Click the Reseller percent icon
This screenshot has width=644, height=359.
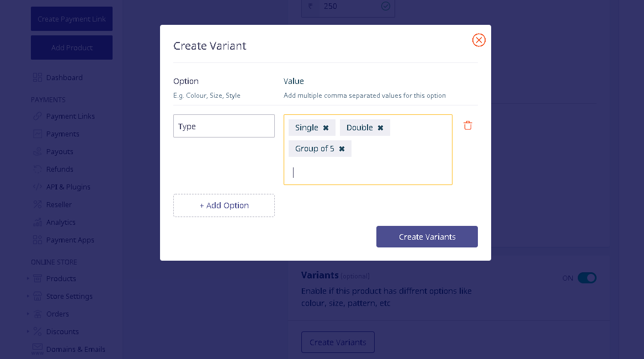(x=38, y=204)
